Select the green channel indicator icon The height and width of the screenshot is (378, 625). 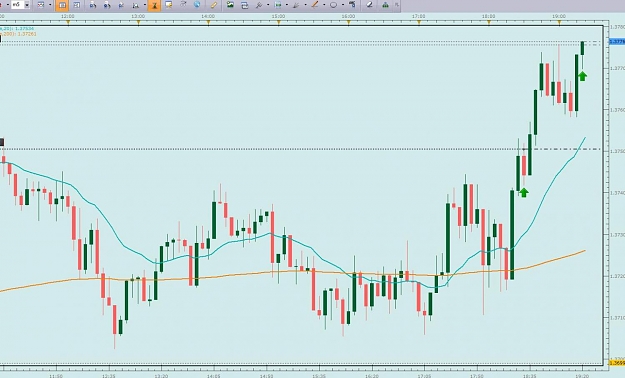tap(278, 5)
